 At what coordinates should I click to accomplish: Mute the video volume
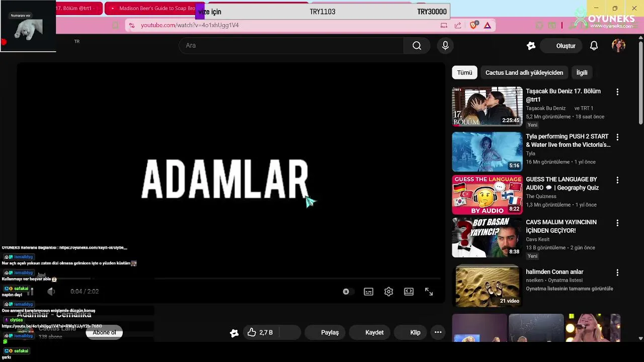click(x=51, y=292)
